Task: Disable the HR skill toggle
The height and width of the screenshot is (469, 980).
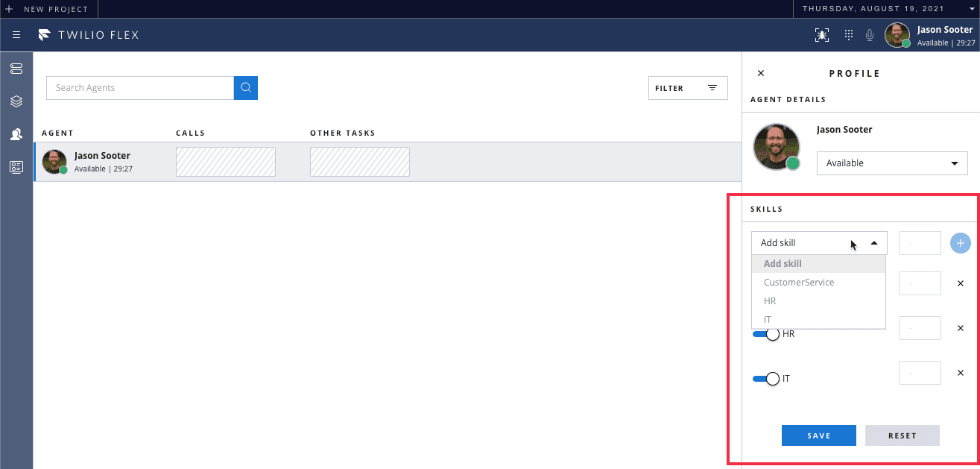Action: [x=764, y=334]
